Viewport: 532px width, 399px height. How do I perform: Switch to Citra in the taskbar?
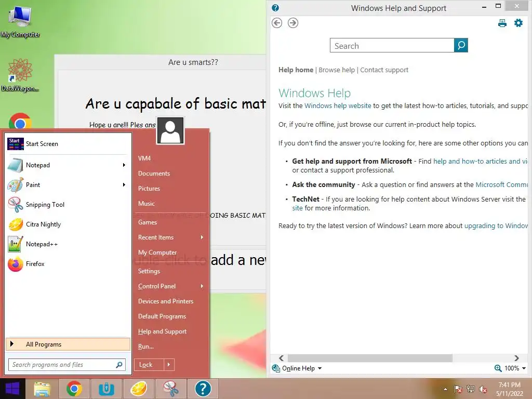pyautogui.click(x=138, y=389)
